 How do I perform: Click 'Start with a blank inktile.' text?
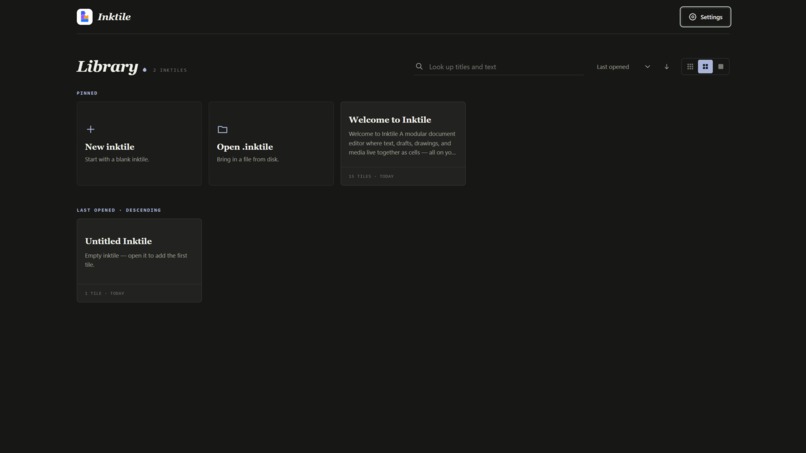point(117,159)
